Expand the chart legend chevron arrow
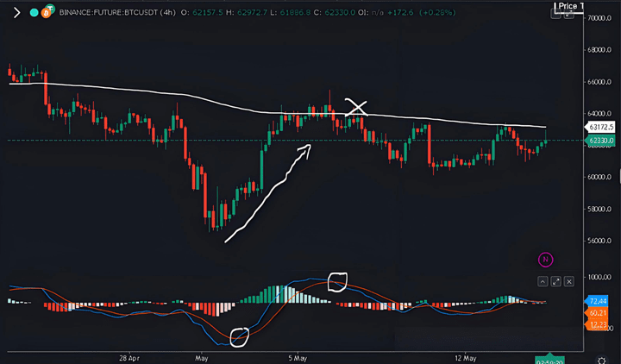 tap(16, 13)
